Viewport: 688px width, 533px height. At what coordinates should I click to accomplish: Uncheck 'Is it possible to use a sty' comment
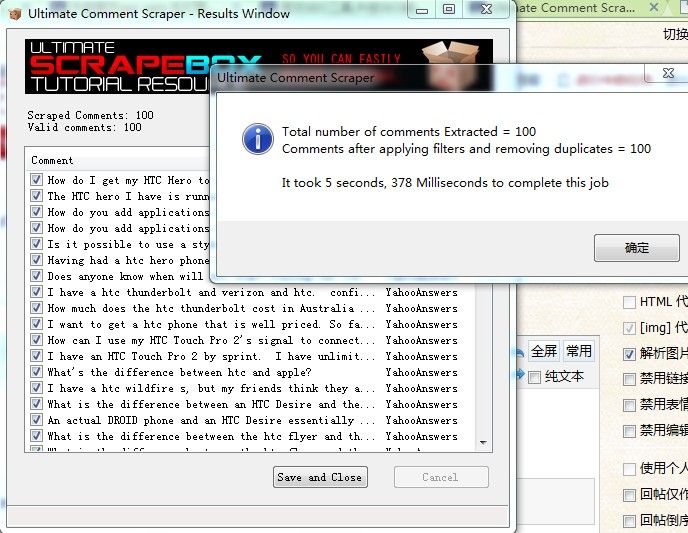(x=36, y=244)
